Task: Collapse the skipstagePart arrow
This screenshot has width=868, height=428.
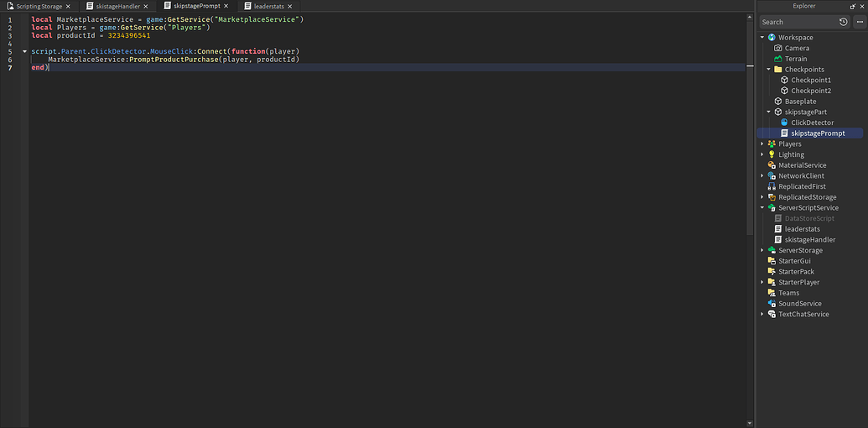Action: pyautogui.click(x=768, y=112)
